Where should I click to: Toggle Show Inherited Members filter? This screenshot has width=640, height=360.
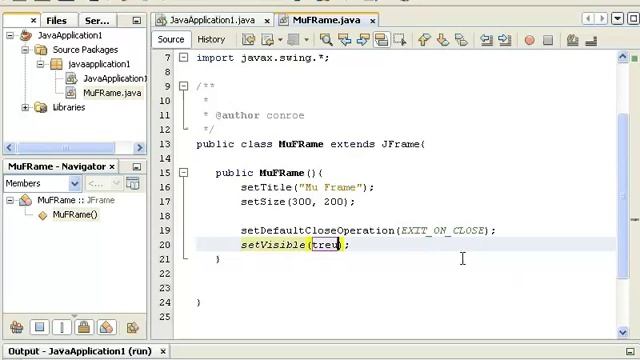tap(17, 327)
